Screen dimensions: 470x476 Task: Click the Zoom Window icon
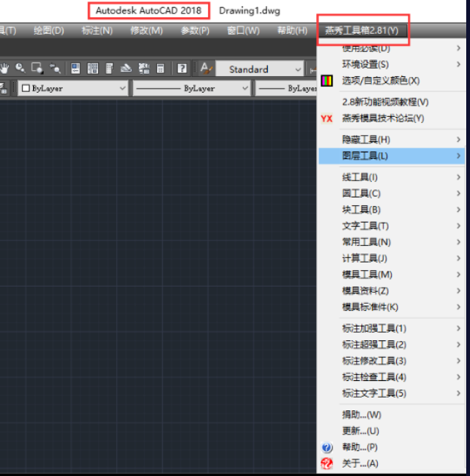37,69
